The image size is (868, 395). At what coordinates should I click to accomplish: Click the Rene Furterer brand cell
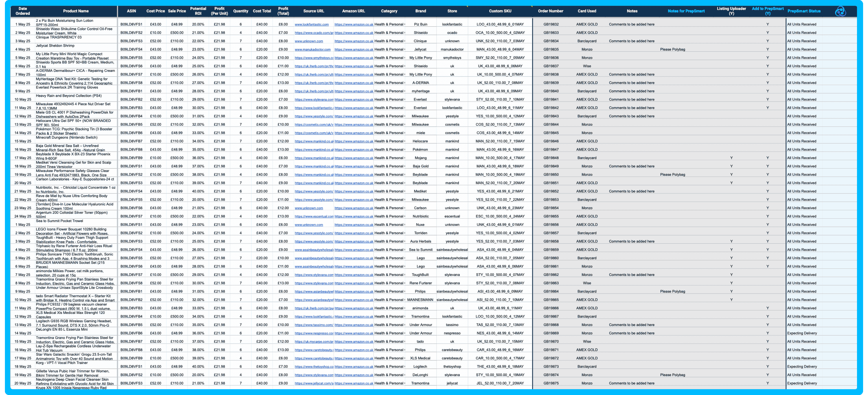tap(420, 283)
